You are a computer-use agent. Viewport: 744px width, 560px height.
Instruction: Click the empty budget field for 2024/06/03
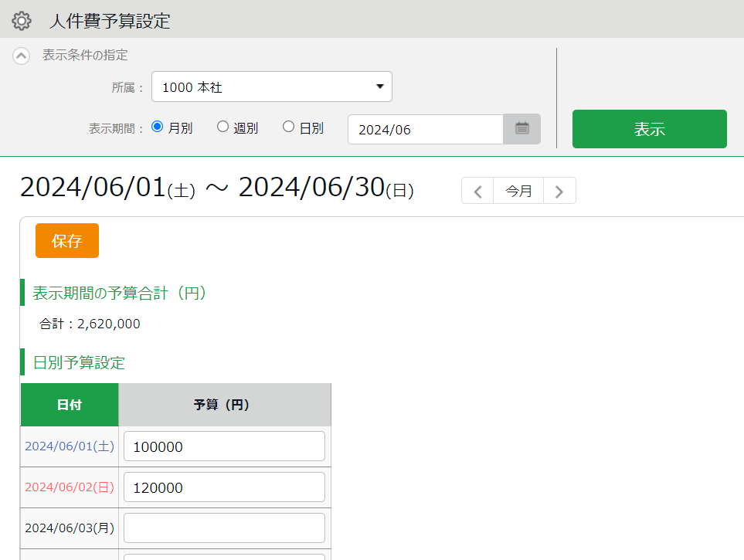click(224, 528)
